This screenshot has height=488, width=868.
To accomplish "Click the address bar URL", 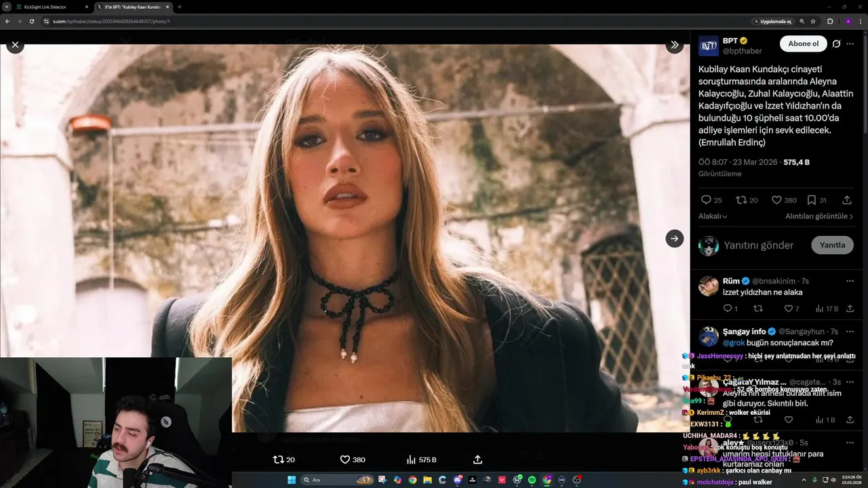I will [111, 21].
